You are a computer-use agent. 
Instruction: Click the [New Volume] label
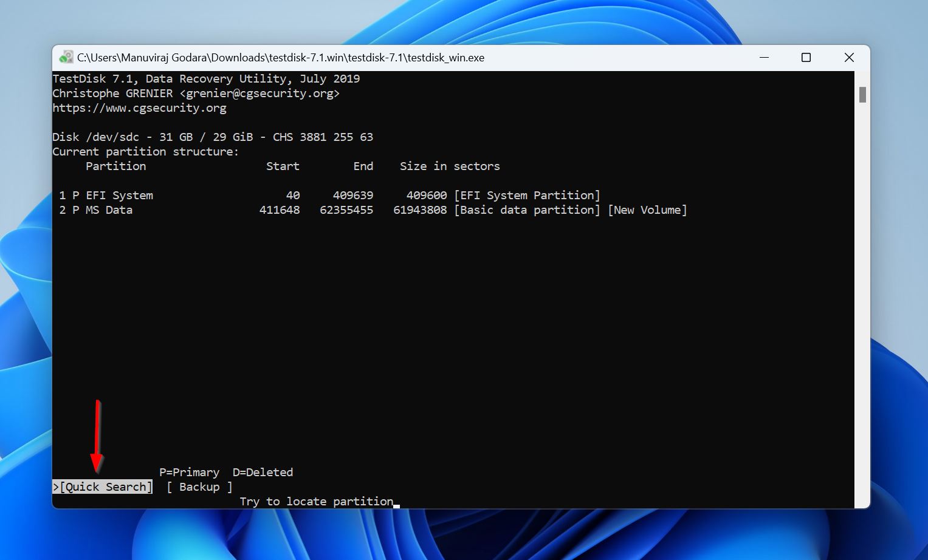click(647, 210)
